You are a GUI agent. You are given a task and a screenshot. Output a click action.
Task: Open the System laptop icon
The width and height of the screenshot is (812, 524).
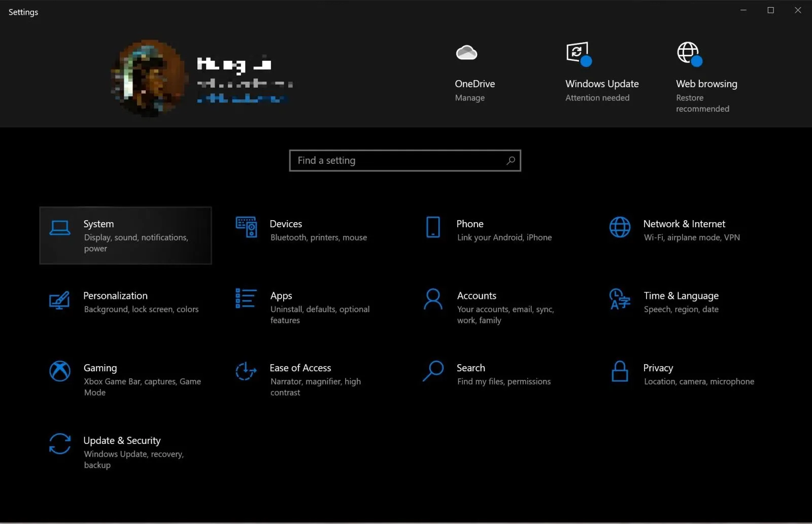coord(60,228)
